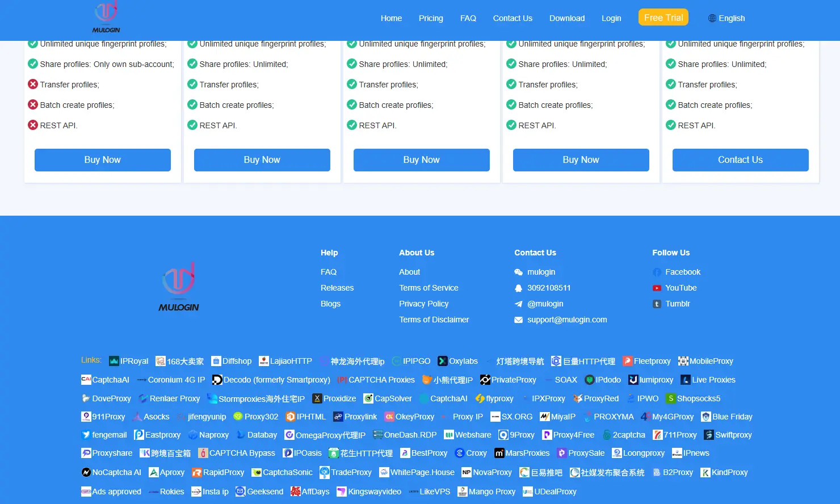Click the Tumblr icon in Follow Us

(657, 304)
